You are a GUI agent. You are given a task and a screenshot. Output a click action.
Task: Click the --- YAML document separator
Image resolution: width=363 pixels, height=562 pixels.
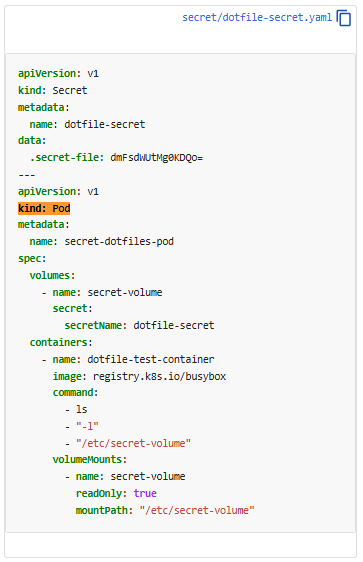27,175
